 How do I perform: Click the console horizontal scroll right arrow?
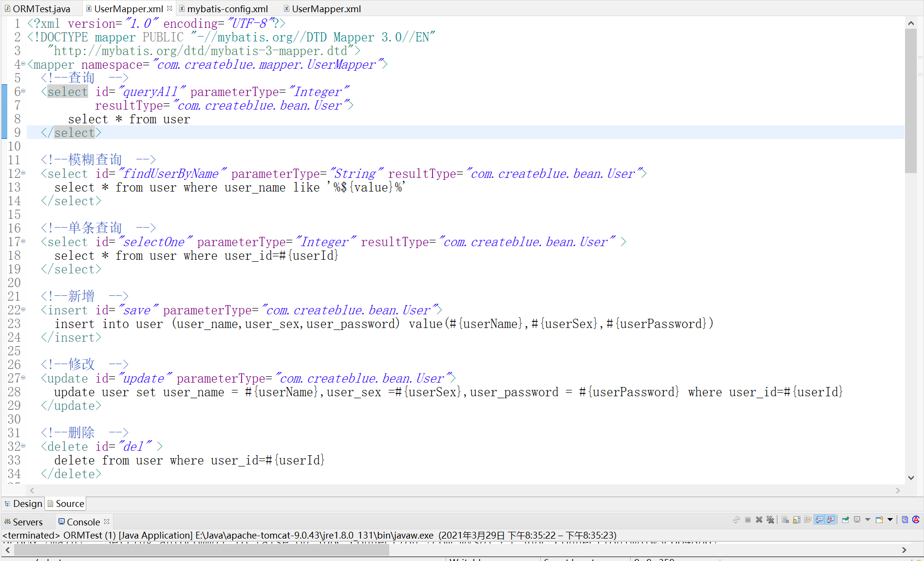coord(904,550)
